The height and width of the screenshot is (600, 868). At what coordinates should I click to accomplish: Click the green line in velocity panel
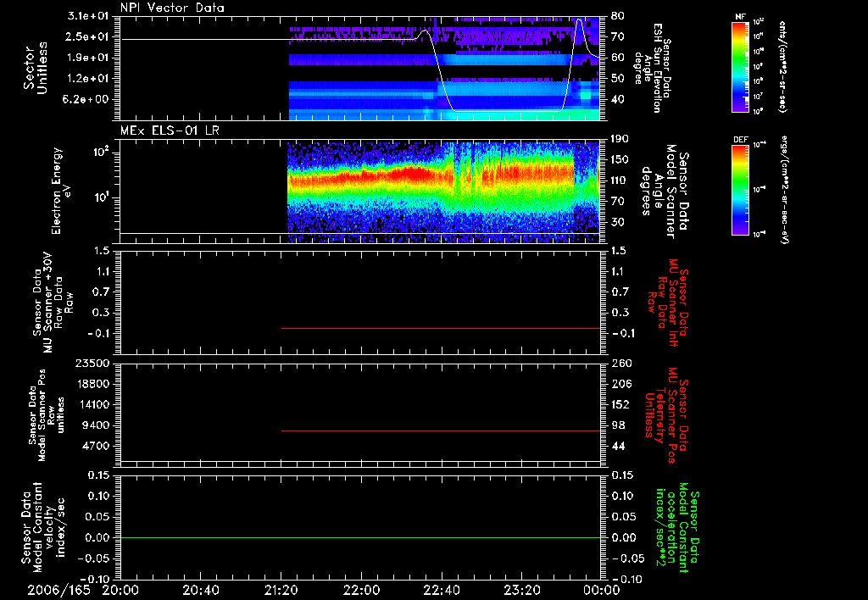click(360, 537)
